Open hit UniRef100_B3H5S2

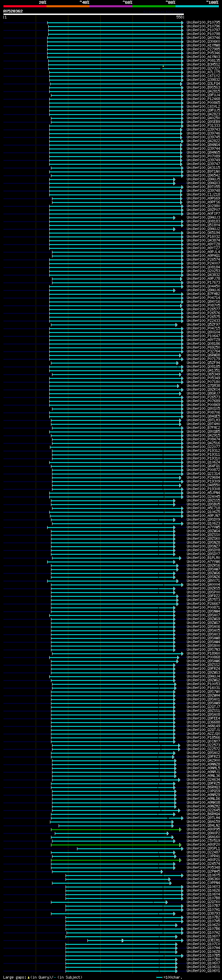coord(203,65)
